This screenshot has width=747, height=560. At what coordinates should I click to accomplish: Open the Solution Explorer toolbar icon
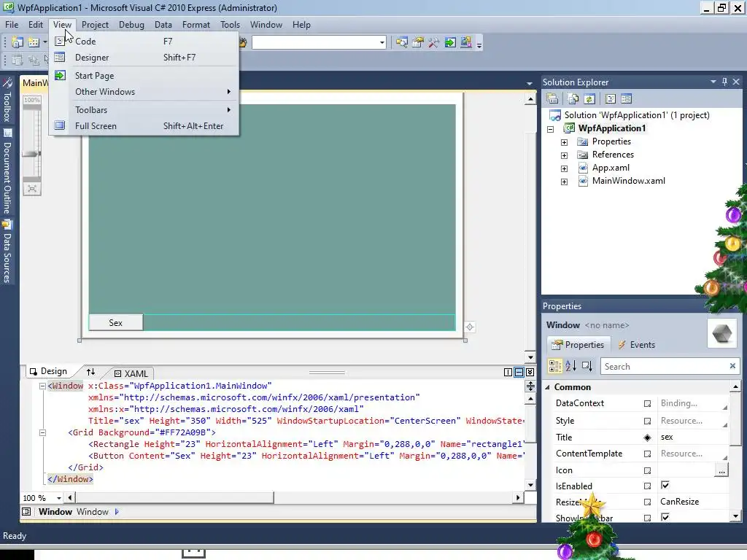[x=402, y=43]
